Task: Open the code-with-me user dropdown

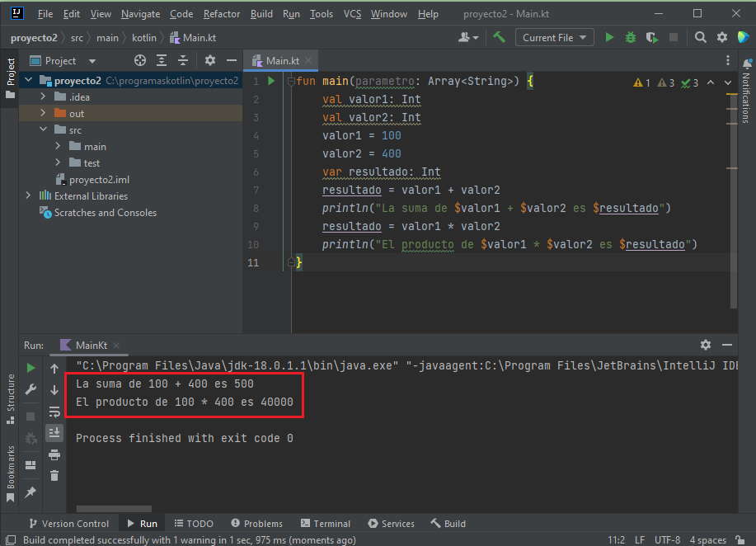Action: [468, 38]
